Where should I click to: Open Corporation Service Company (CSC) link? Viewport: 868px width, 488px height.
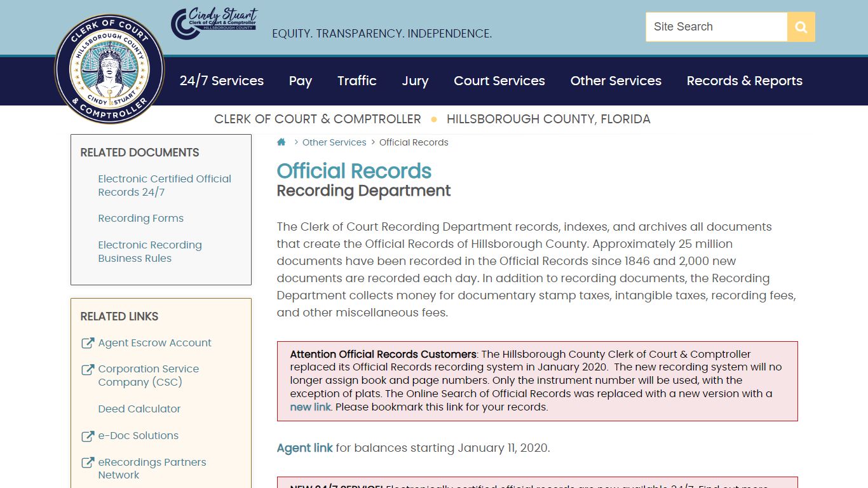click(149, 376)
